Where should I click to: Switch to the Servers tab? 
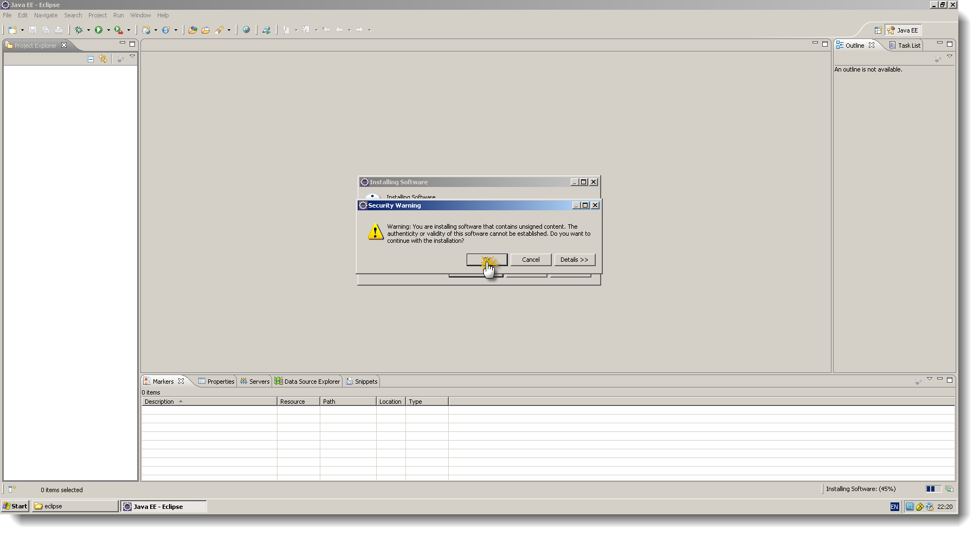coord(255,381)
